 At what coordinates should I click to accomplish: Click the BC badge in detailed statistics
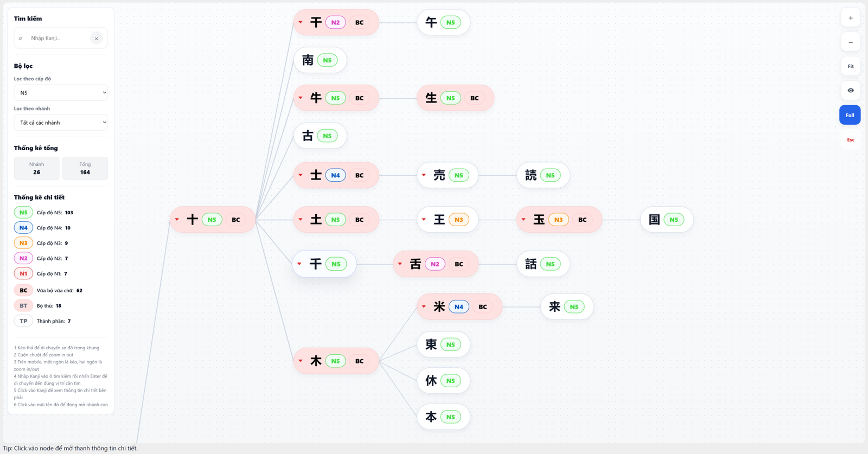coord(23,291)
